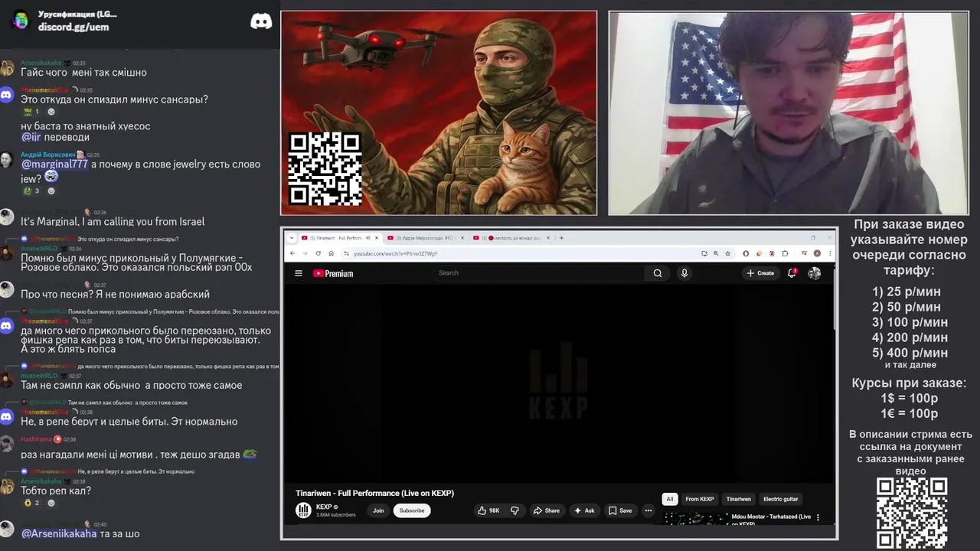Viewport: 980px width, 551px height.
Task: Switch to the Идрак Мирзализаде tab
Action: click(427, 238)
